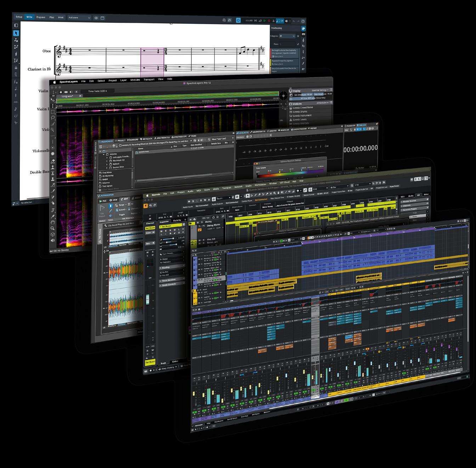Select the text T tool in SpectraLayers

point(53,210)
